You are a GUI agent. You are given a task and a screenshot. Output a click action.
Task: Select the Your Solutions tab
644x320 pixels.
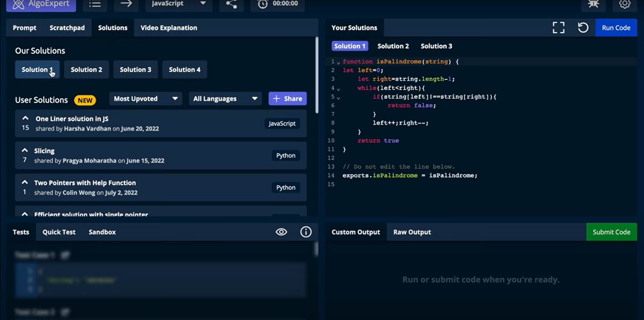pos(354,28)
